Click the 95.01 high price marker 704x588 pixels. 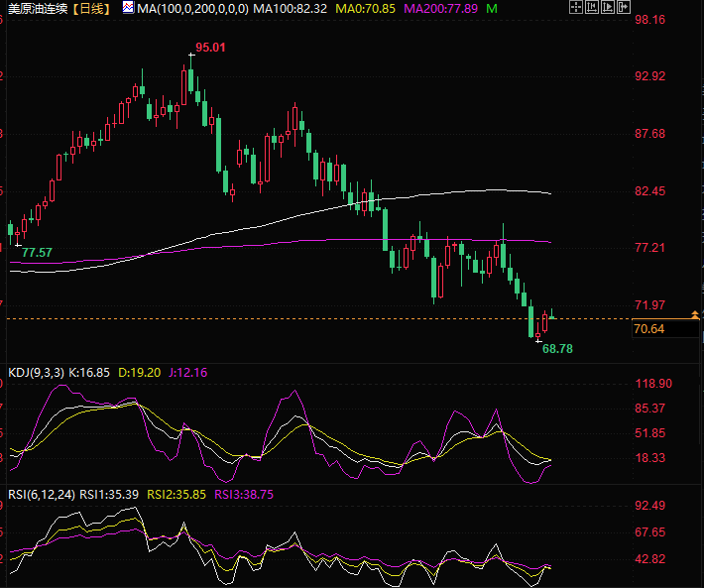coord(209,48)
